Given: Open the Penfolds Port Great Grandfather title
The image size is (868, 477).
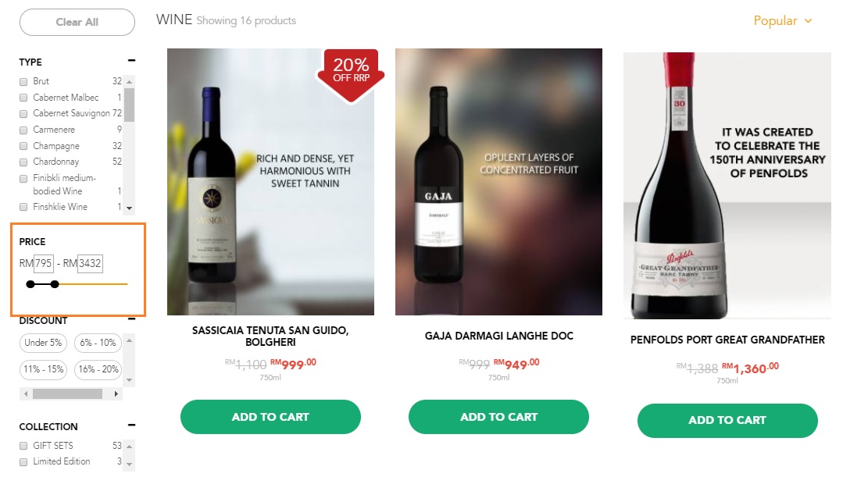Looking at the screenshot, I should (727, 340).
